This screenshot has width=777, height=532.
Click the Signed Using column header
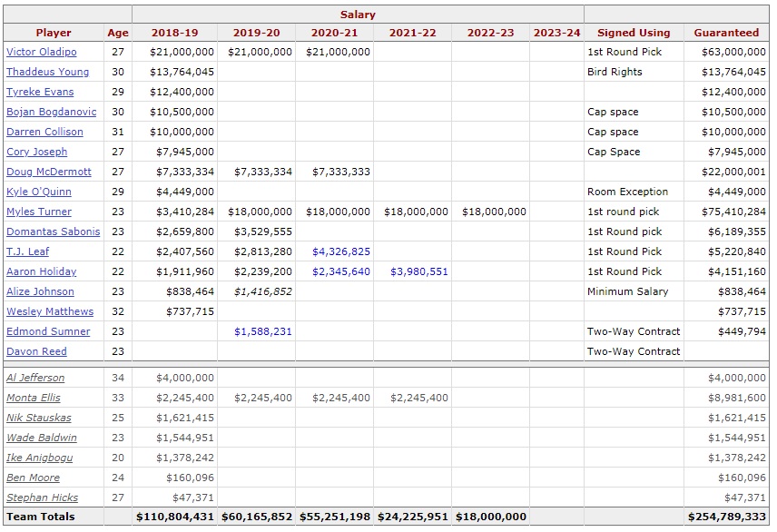634,33
